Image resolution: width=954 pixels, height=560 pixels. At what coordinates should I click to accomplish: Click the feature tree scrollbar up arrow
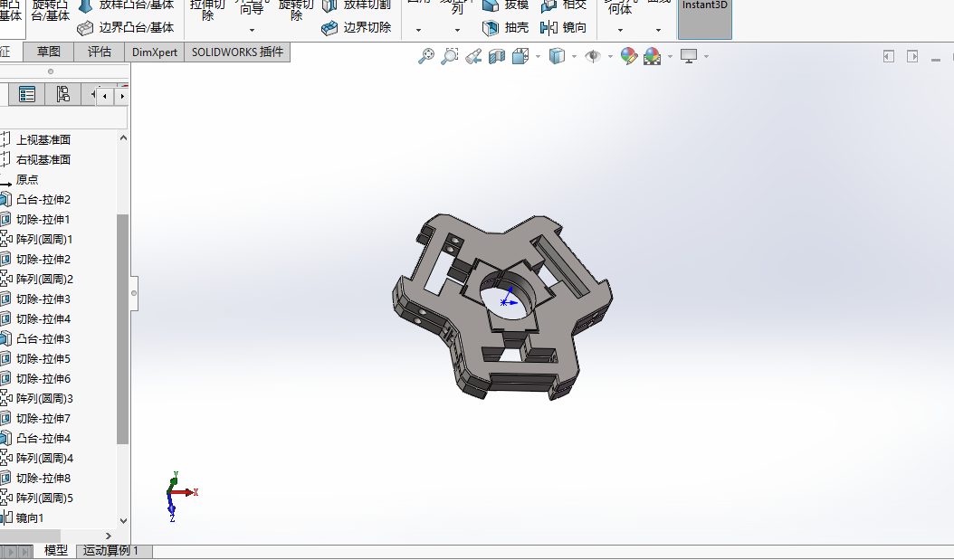(123, 138)
